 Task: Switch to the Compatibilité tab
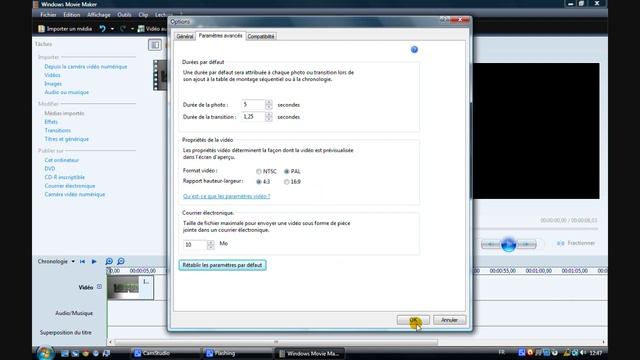tap(261, 36)
